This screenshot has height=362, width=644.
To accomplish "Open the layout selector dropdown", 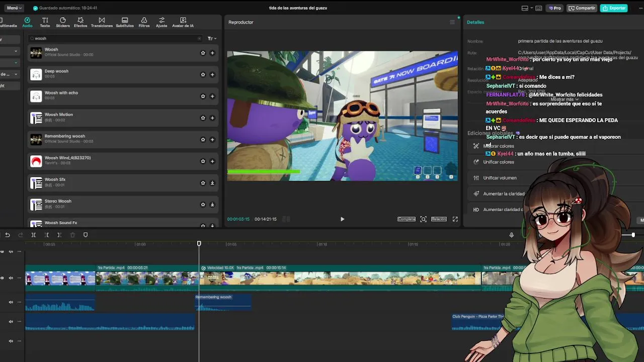I will [x=526, y=8].
